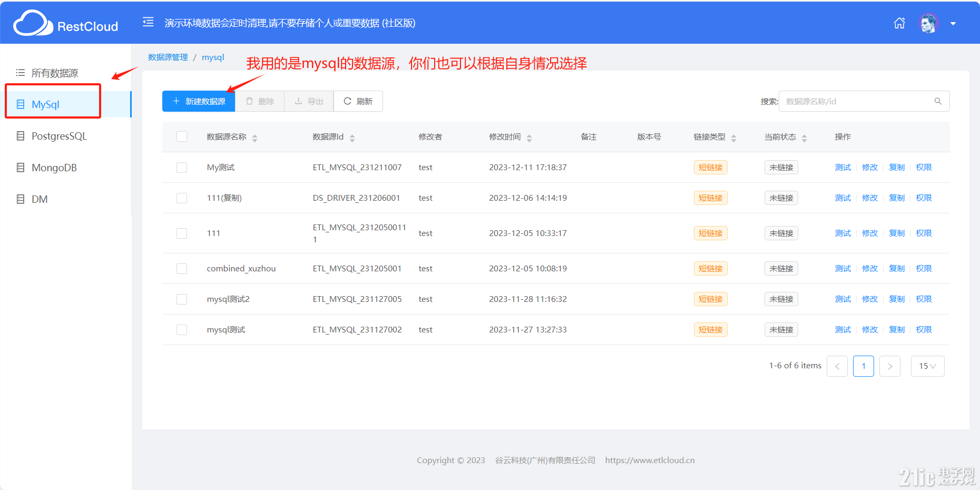Toggle the select-all header checkbox

click(x=182, y=136)
